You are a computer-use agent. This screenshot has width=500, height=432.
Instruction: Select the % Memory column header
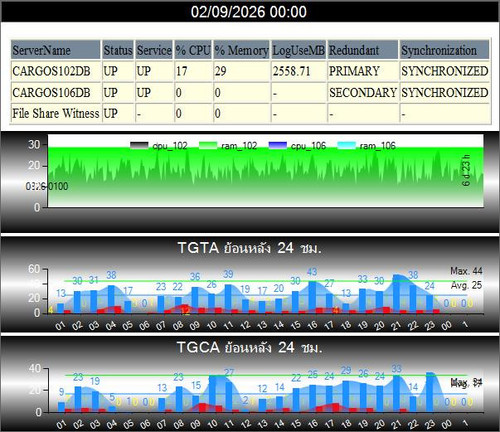pyautogui.click(x=241, y=50)
